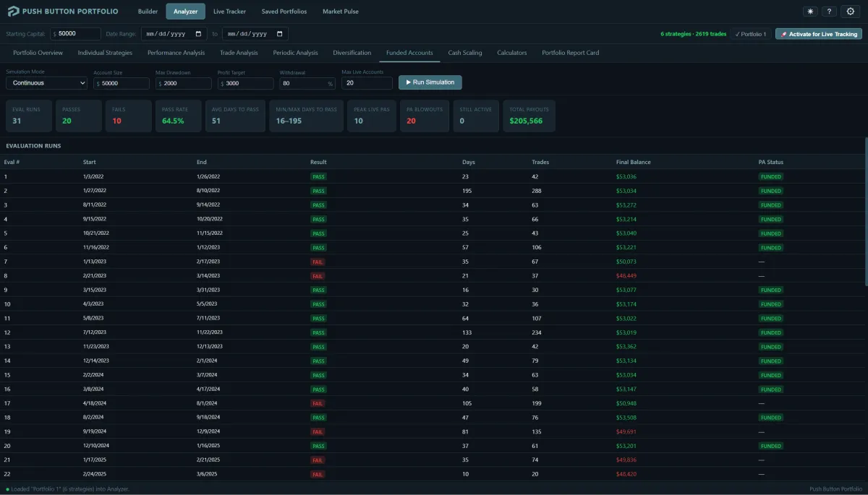
Task: Click Activate for Live Tracking rocket button
Action: pyautogui.click(x=819, y=34)
